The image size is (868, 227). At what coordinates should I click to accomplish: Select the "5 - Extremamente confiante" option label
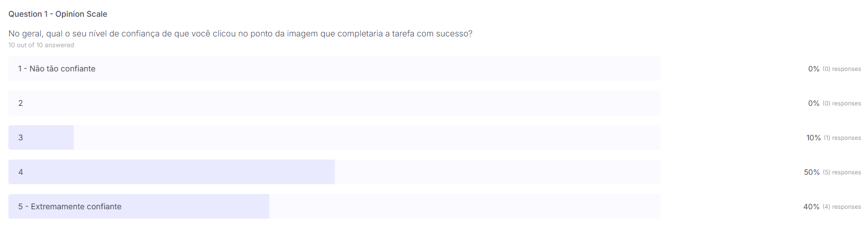click(70, 206)
